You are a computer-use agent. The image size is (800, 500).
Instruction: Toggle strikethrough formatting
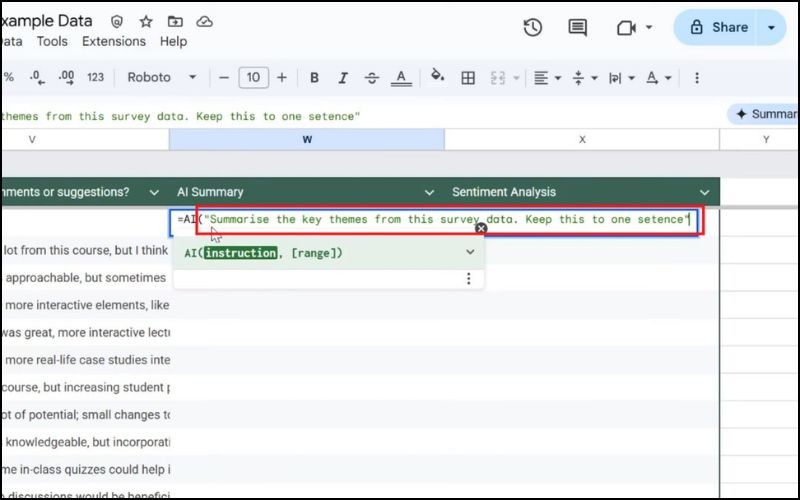[x=372, y=78]
